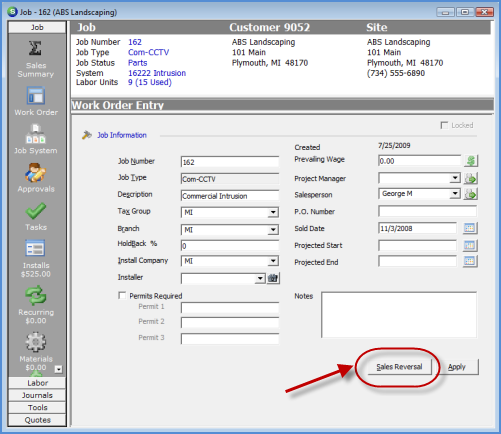
Task: Open the Sales Summary sigma icon
Action: pos(35,49)
